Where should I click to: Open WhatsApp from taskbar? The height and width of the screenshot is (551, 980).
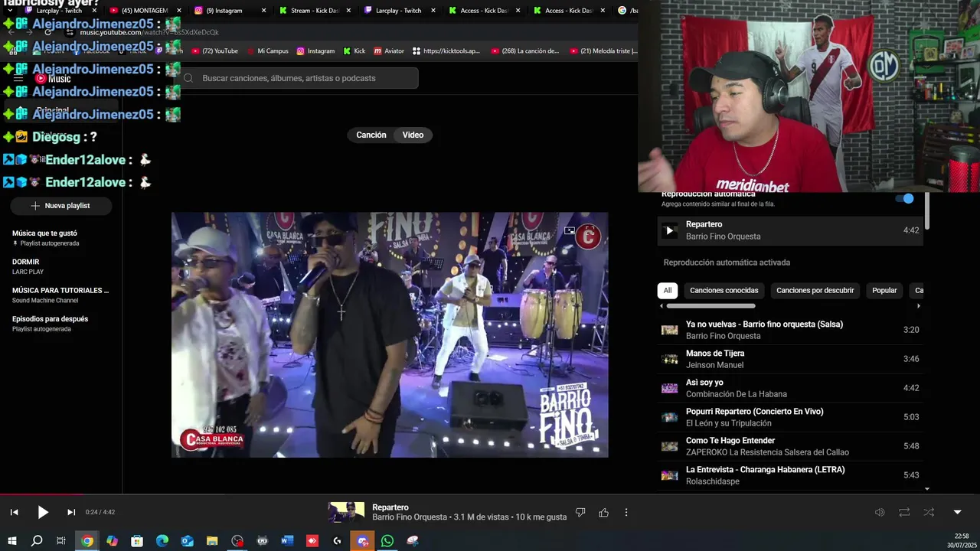[x=387, y=541]
